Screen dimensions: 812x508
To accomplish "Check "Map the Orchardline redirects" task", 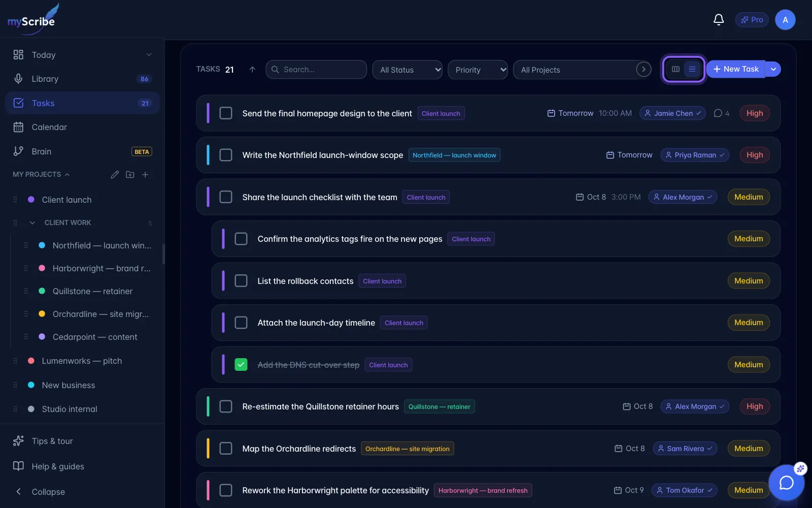I will point(226,448).
